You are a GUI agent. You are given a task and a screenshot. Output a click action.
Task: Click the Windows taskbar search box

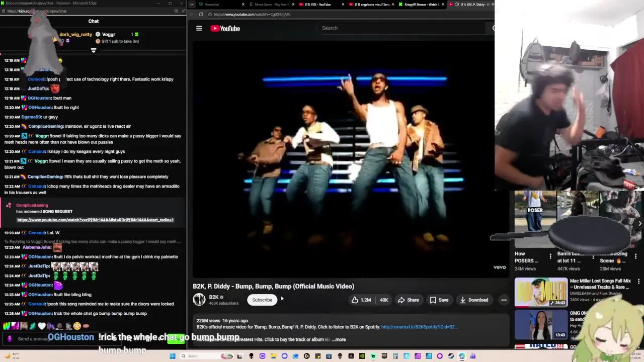206,356
